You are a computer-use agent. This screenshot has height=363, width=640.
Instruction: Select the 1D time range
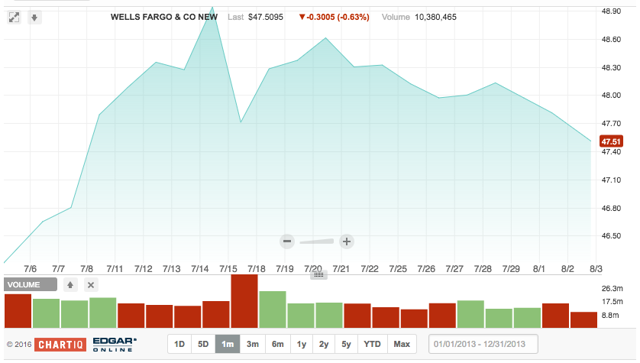coord(180,344)
